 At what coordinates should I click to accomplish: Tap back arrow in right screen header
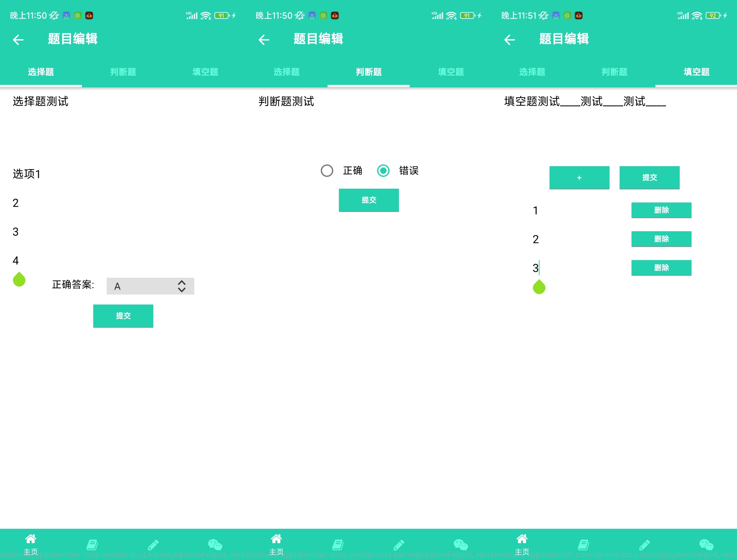point(509,40)
